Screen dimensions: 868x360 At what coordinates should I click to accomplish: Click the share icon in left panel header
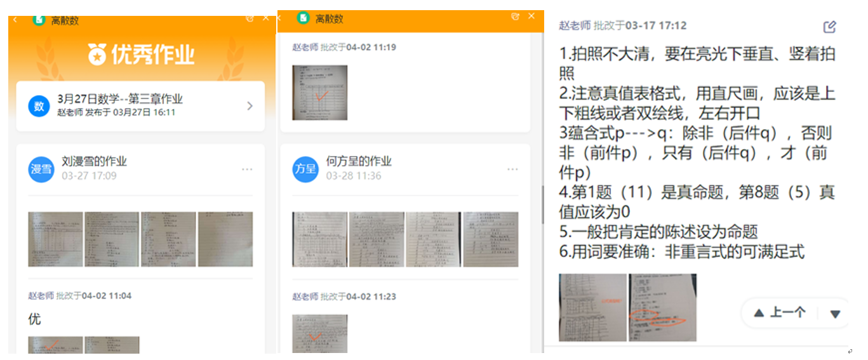point(250,18)
